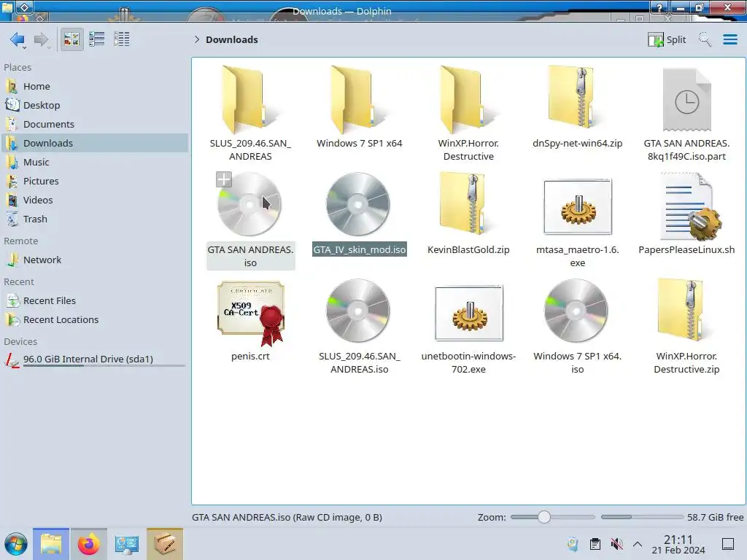
Task: Open Trash in Places
Action: pos(94,219)
